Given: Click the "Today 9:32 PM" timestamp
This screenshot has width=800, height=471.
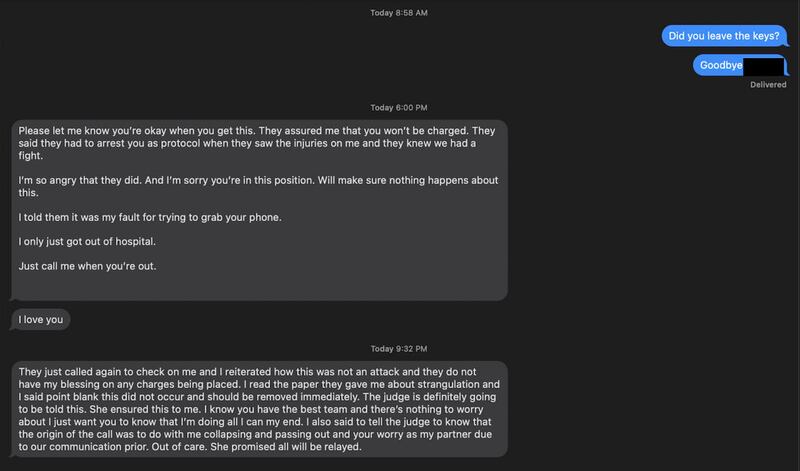Looking at the screenshot, I should (399, 348).
